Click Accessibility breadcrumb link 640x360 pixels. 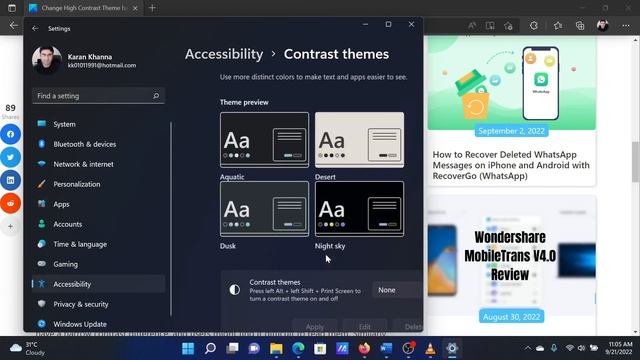pos(224,54)
